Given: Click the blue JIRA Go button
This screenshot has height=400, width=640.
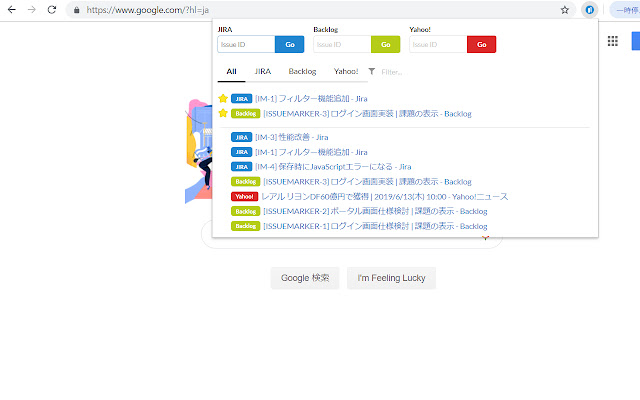Looking at the screenshot, I should (x=289, y=44).
